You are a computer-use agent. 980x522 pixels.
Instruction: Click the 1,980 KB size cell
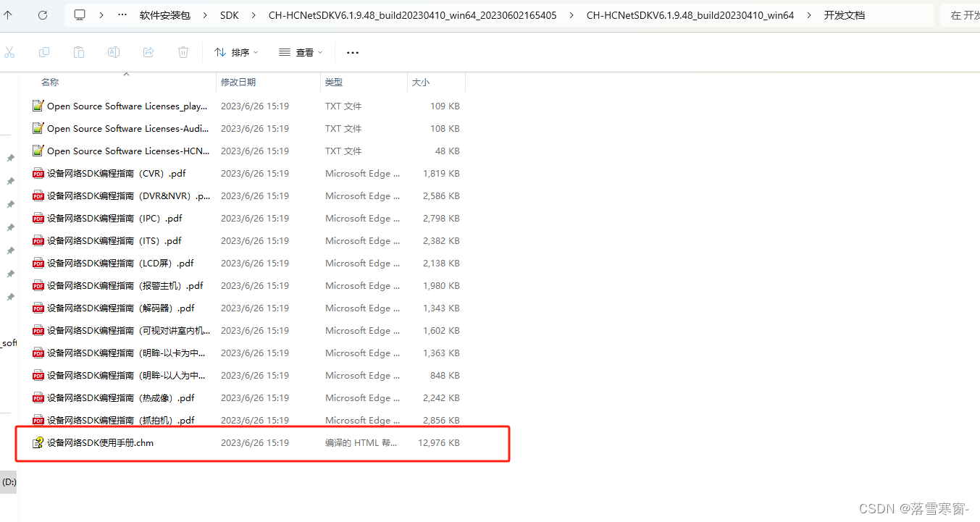[442, 285]
